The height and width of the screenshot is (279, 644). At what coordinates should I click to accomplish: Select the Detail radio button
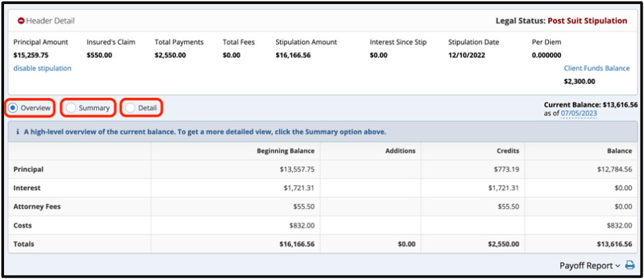(x=130, y=107)
